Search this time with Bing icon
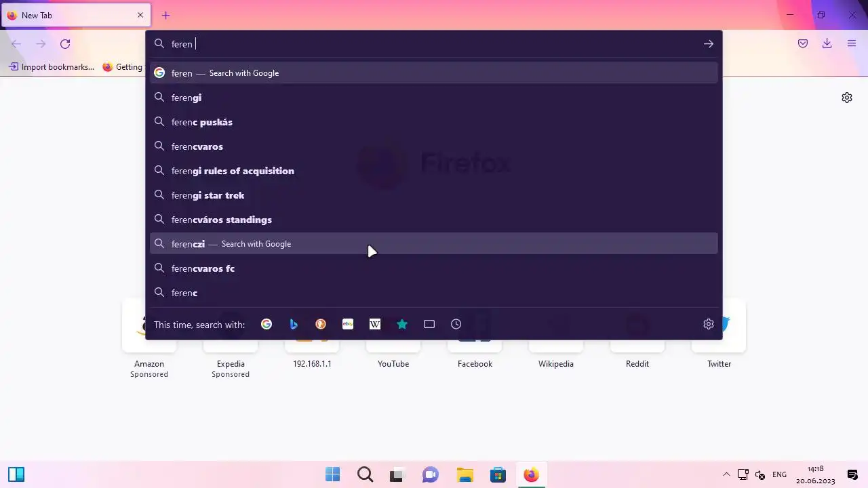The height and width of the screenshot is (488, 868). coord(294,325)
